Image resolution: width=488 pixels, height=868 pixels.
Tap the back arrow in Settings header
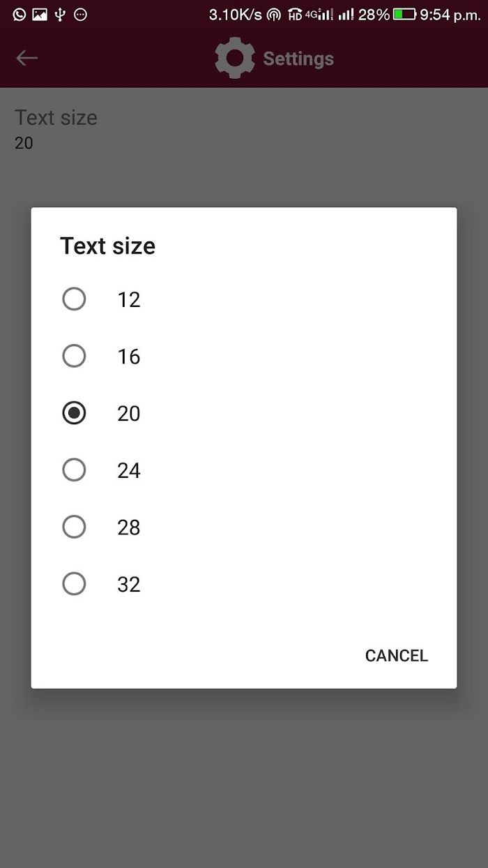(27, 58)
